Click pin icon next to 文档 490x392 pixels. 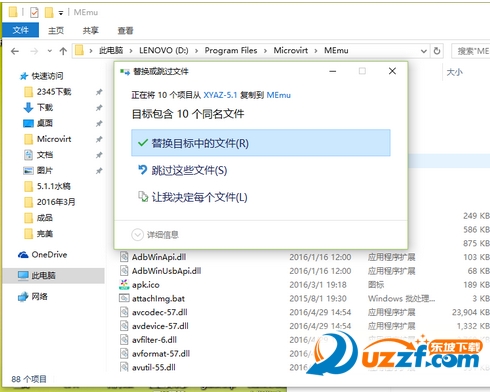click(x=99, y=155)
